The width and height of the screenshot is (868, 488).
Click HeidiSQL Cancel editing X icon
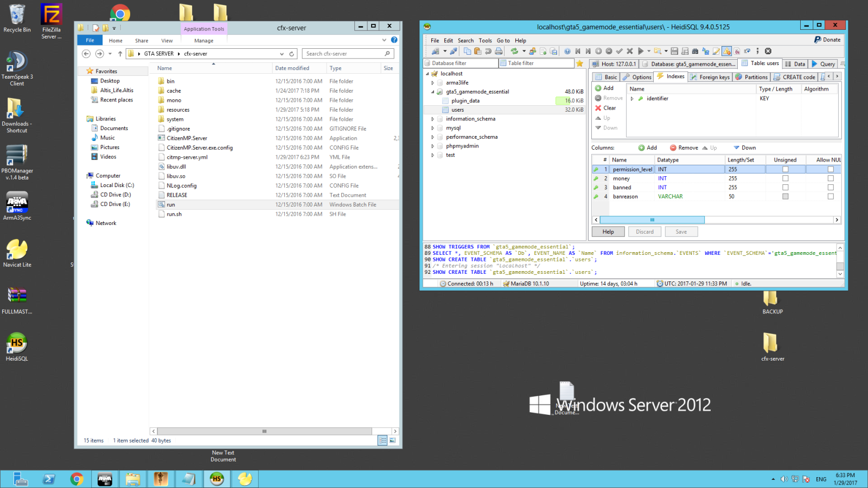pos(630,51)
